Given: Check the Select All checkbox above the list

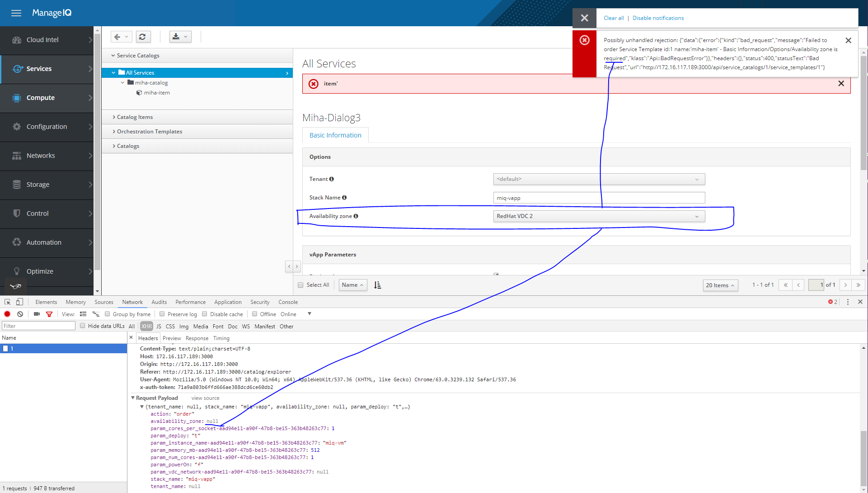Looking at the screenshot, I should coord(300,285).
